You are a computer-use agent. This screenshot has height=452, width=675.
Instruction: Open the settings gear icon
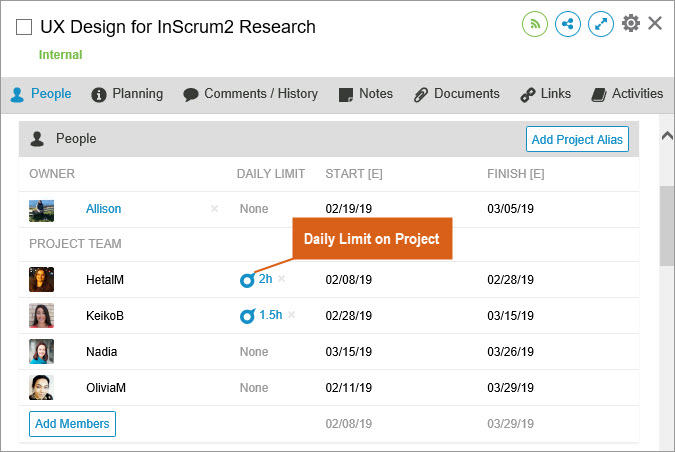coord(631,23)
